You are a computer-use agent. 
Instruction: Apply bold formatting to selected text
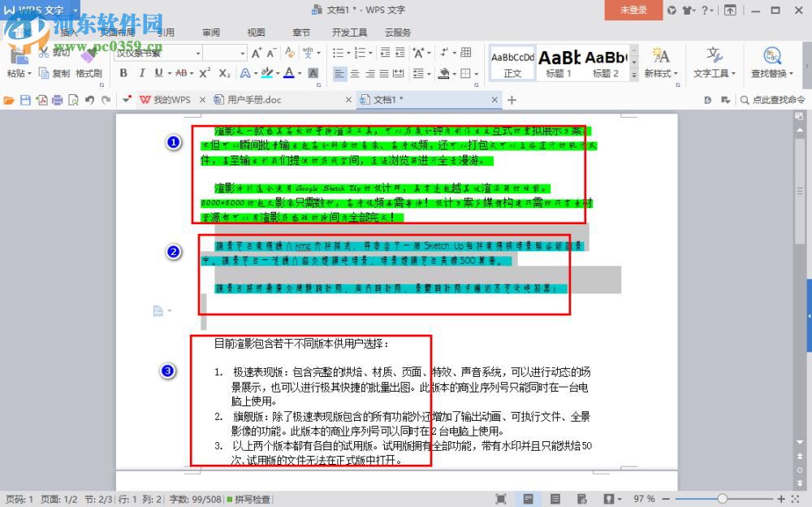point(123,73)
